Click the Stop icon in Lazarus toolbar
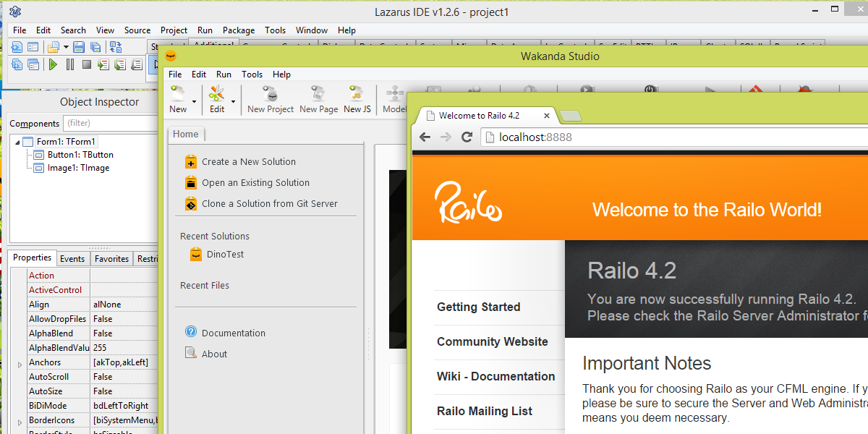 click(x=86, y=64)
